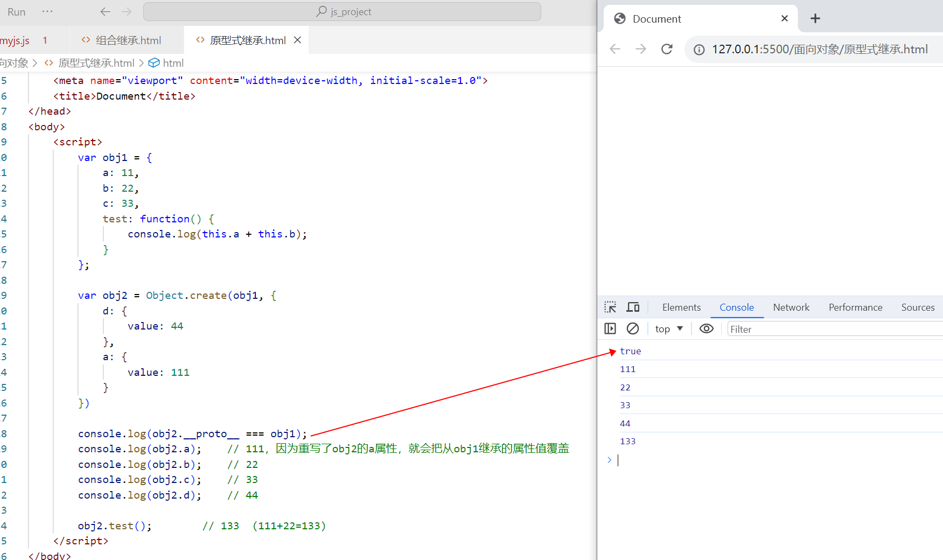
Task: Open the top JavaScript context dropdown
Action: pos(669,329)
